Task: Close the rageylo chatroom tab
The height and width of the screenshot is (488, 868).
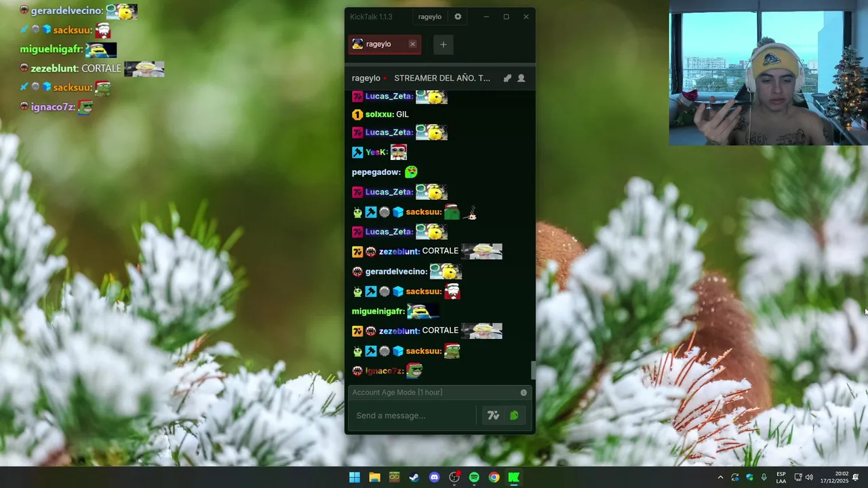Action: (x=412, y=44)
